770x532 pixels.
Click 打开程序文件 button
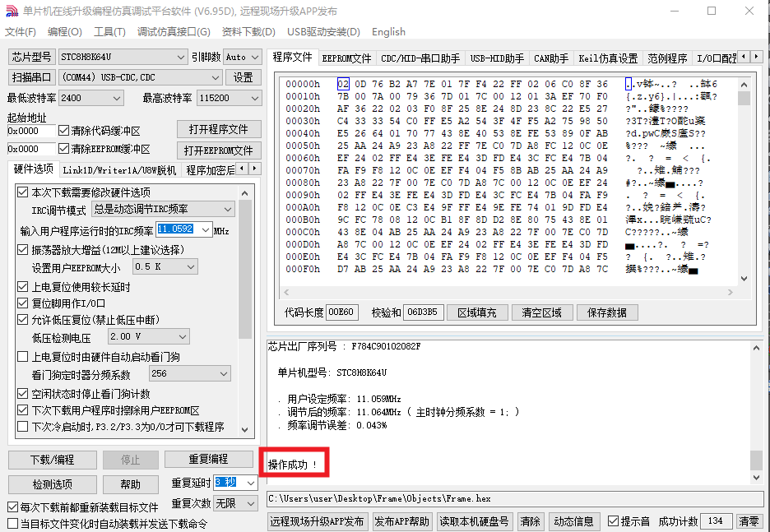pyautogui.click(x=219, y=130)
